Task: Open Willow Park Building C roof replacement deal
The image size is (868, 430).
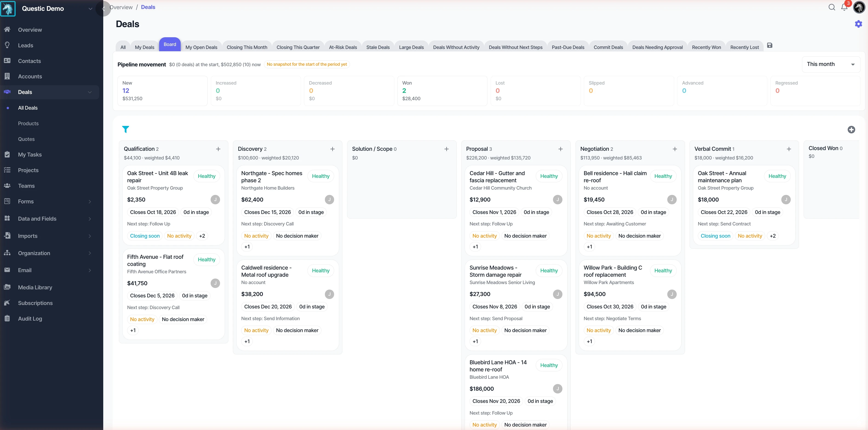Action: (x=613, y=271)
